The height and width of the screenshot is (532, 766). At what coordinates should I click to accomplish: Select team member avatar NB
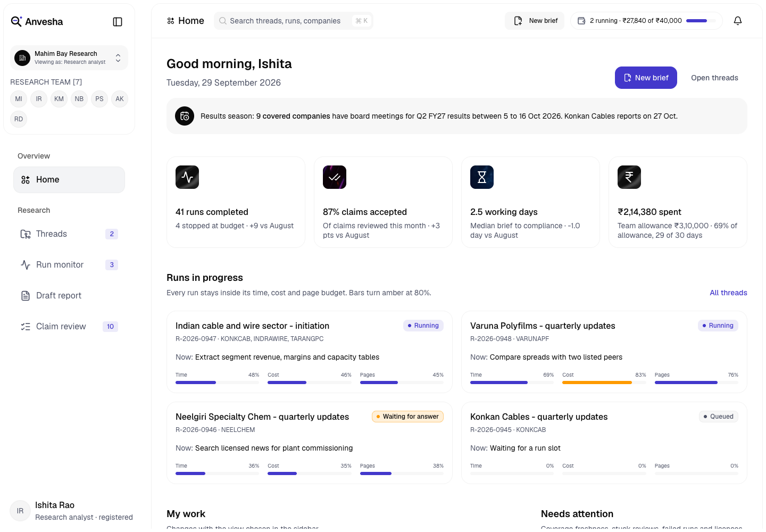pyautogui.click(x=79, y=99)
